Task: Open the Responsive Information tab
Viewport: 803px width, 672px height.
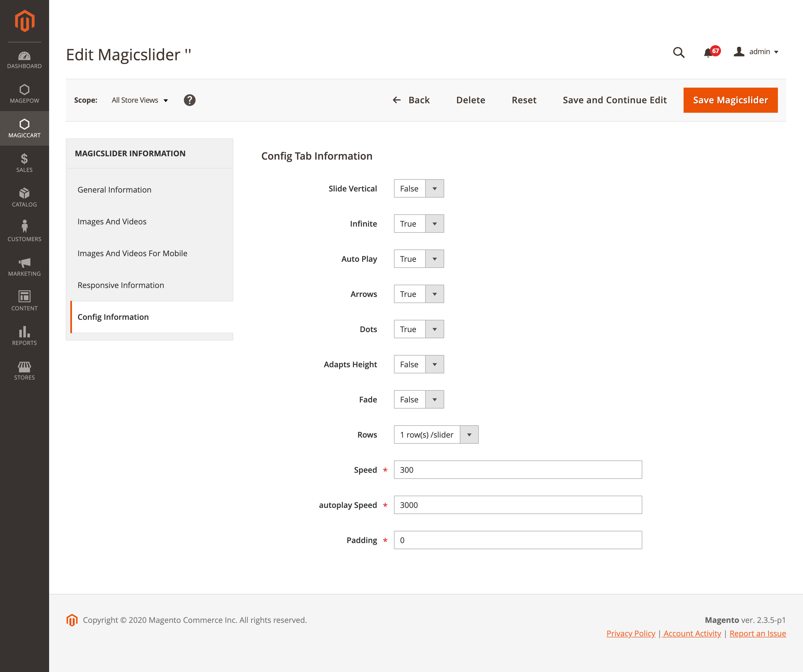Action: point(121,285)
